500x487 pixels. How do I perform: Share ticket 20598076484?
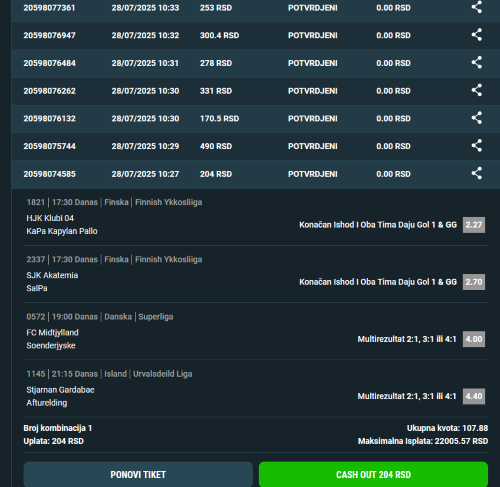pyautogui.click(x=477, y=62)
